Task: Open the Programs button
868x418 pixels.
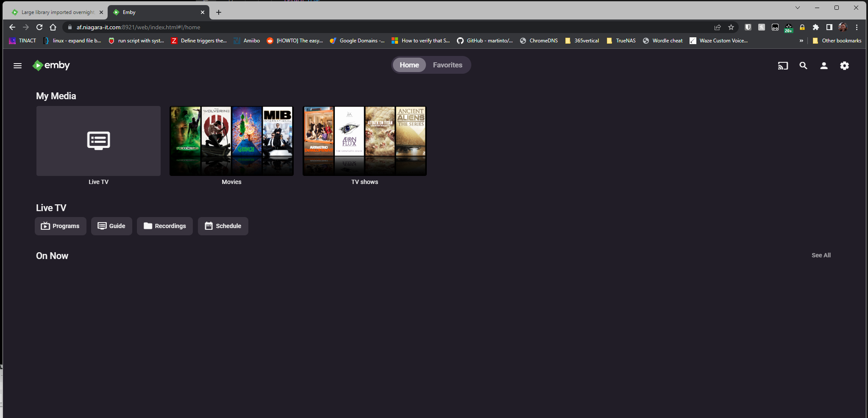Action: click(x=61, y=226)
